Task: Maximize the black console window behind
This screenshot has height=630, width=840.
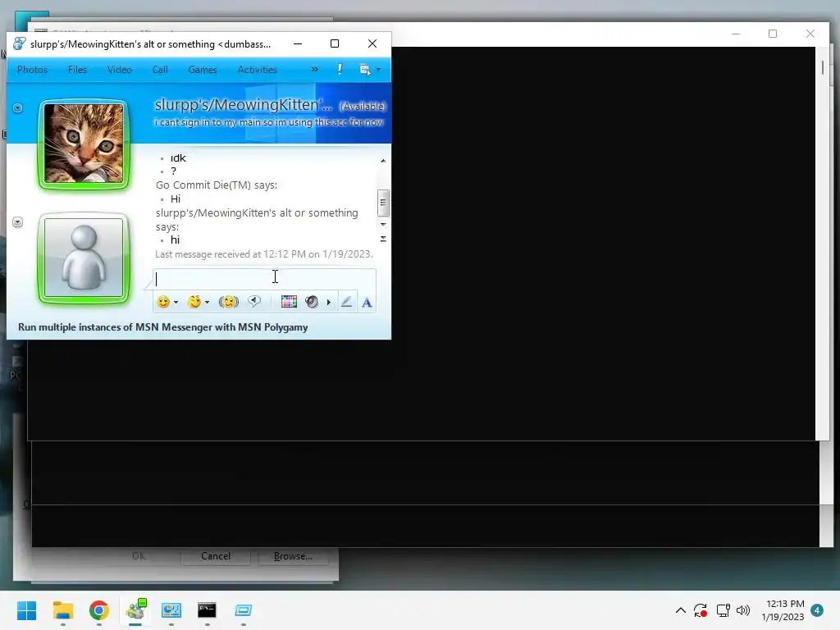Action: pyautogui.click(x=773, y=34)
